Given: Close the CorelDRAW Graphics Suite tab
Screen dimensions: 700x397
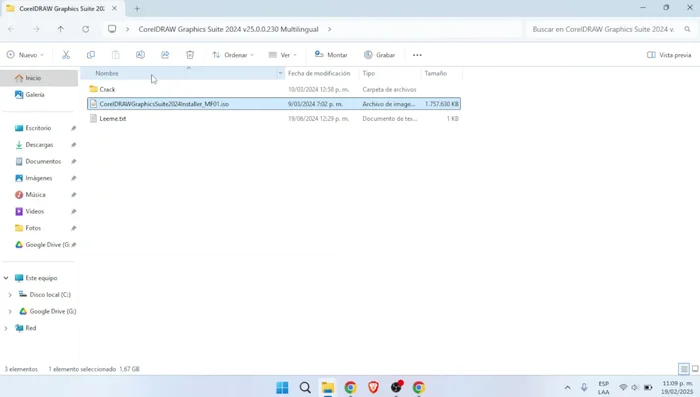Looking at the screenshot, I should pos(114,8).
